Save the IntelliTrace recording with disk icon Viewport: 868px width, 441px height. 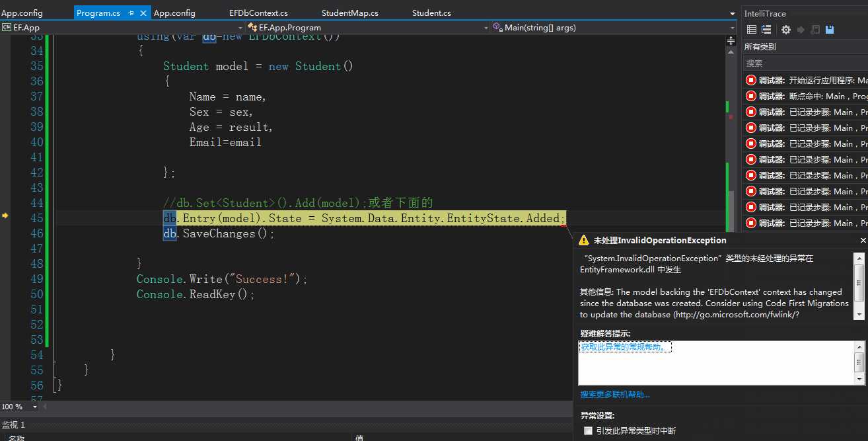pyautogui.click(x=830, y=30)
